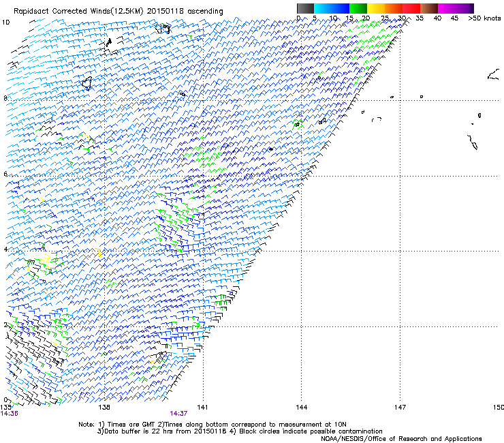Click the purple time label 14:36
This screenshot has height=443, width=504.
tap(9, 414)
